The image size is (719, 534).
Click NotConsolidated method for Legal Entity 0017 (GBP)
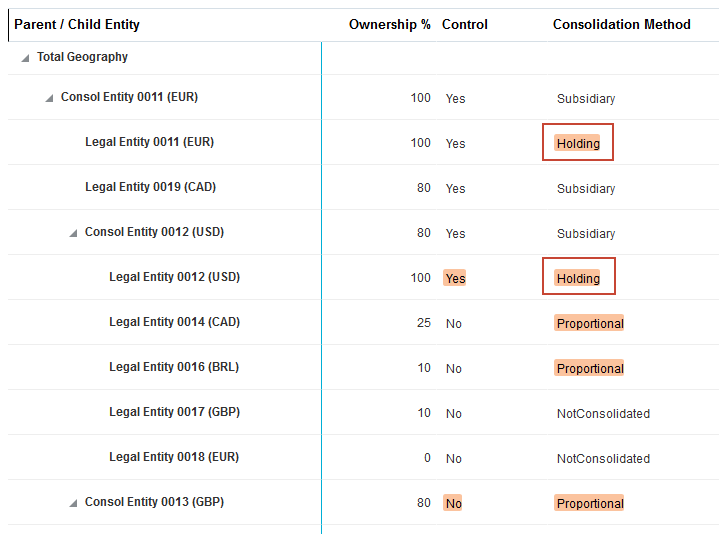[x=603, y=413]
